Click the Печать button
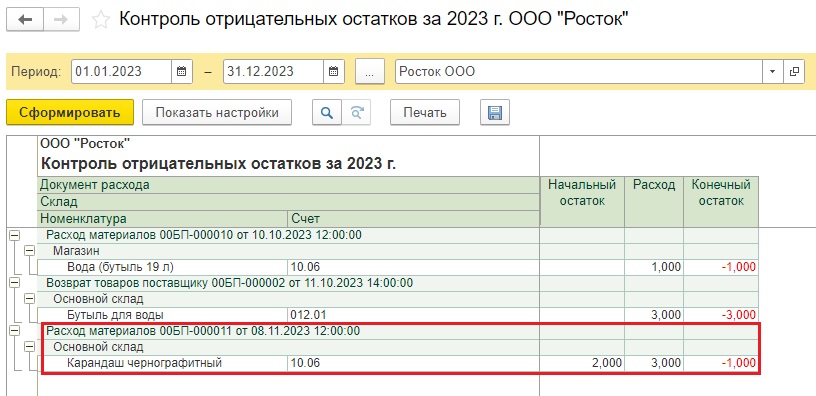This screenshot has width=816, height=396. pos(425,112)
